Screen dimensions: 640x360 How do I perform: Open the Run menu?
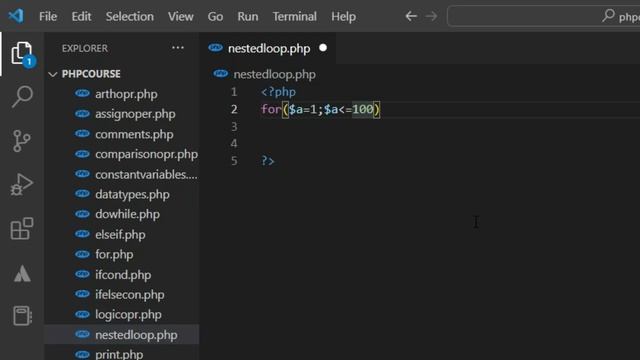[248, 16]
